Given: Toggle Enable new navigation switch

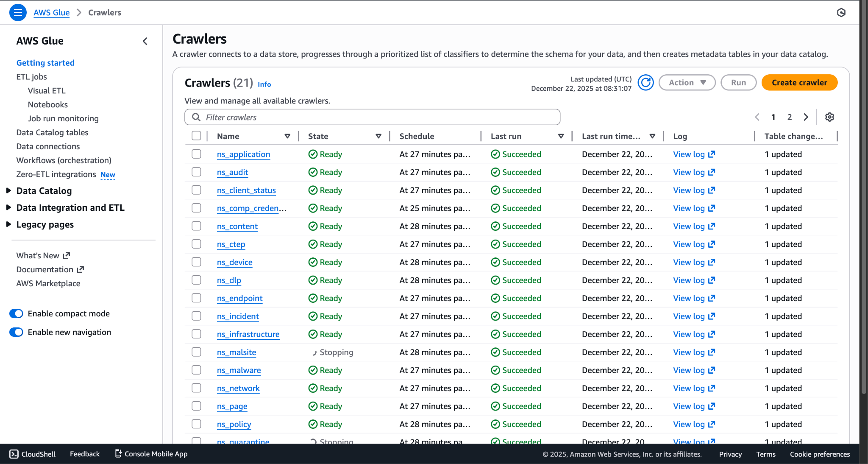Looking at the screenshot, I should coord(16,332).
